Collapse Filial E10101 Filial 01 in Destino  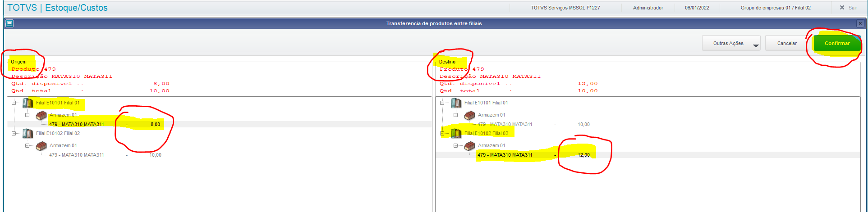pyautogui.click(x=442, y=103)
